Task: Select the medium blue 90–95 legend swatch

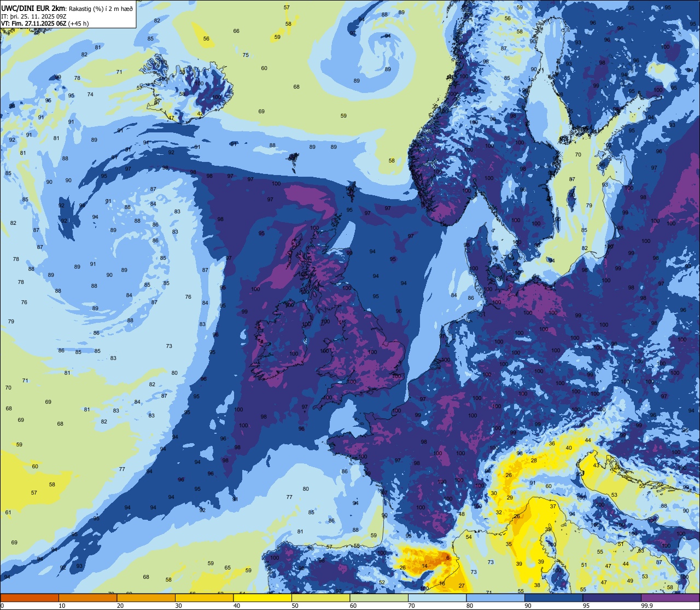Action: click(553, 598)
